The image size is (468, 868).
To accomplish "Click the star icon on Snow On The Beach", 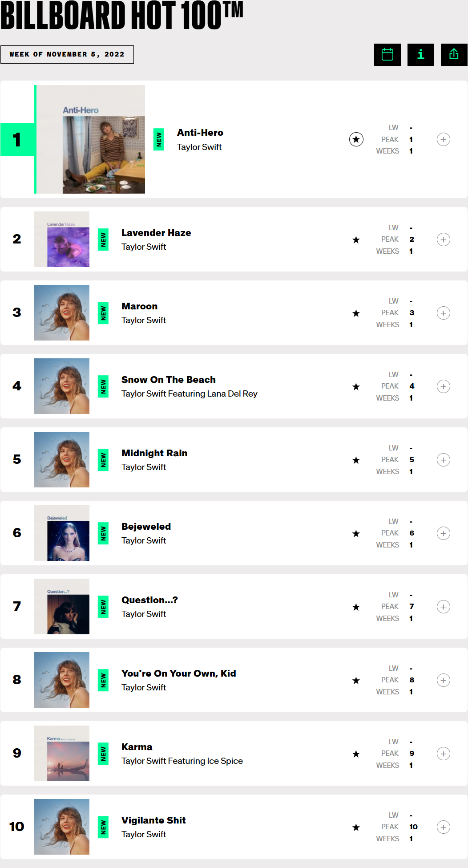I will (356, 387).
